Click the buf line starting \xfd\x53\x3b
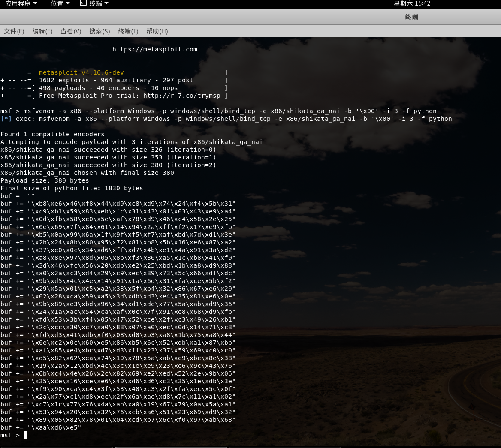This screenshot has width=501, height=448. pyautogui.click(x=118, y=320)
